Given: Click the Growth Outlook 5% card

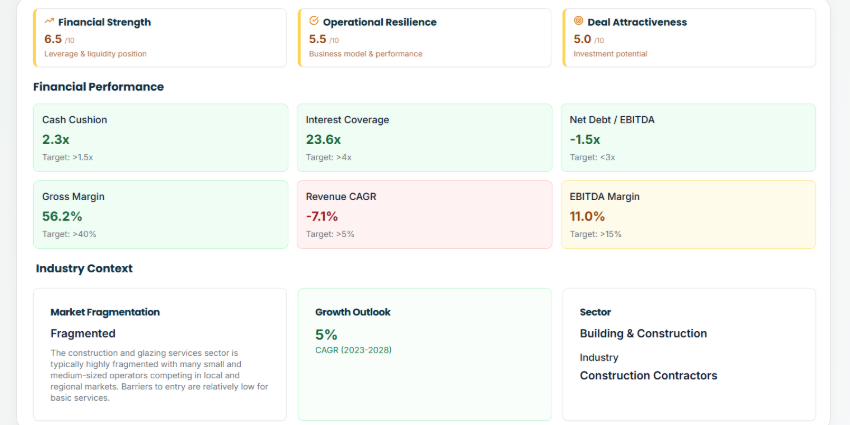Looking at the screenshot, I should tap(424, 354).
